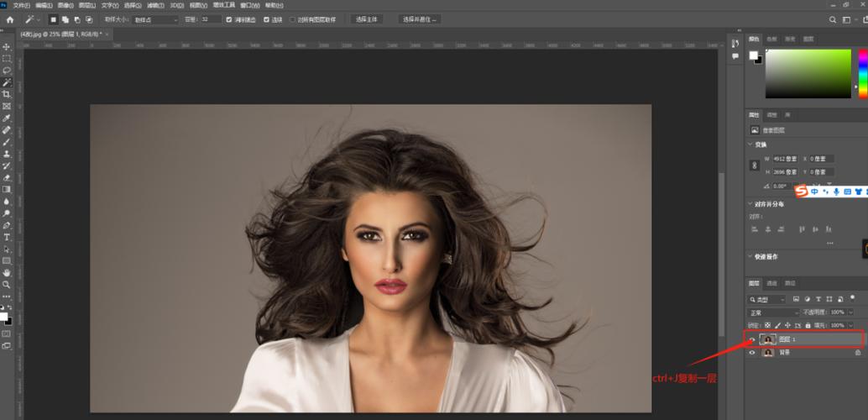Click the 容差 tolerance input field
This screenshot has height=420, width=868.
coord(210,19)
